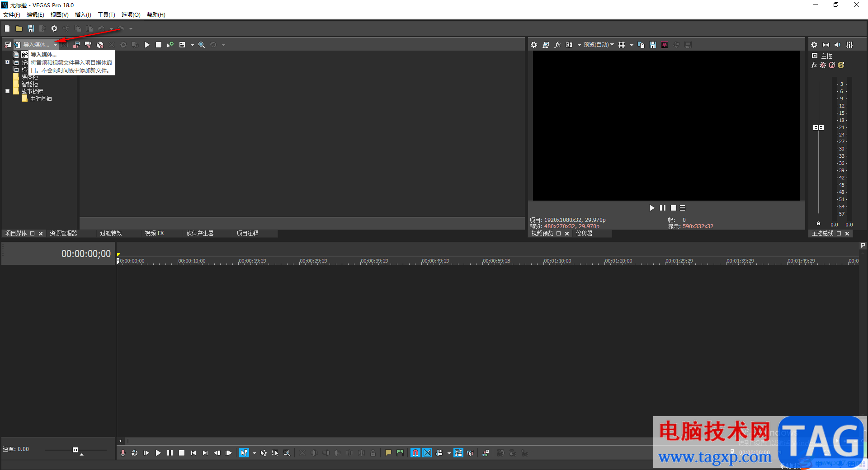Click the views list icon in Project Media

pyautogui.click(x=182, y=45)
